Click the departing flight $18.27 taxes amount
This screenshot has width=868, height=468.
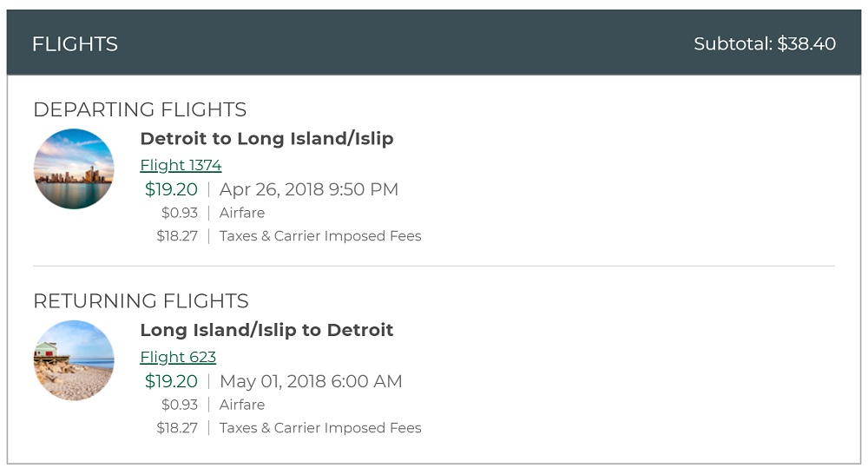click(x=177, y=236)
